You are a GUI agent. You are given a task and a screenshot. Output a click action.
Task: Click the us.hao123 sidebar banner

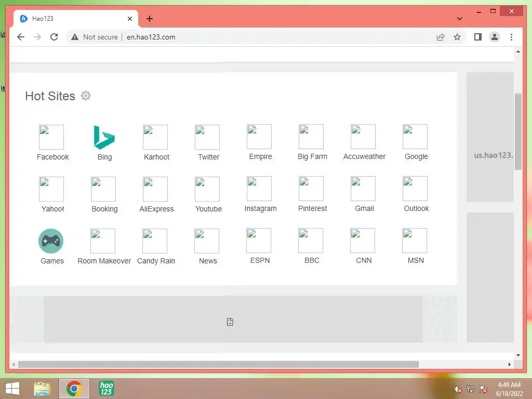pos(490,137)
